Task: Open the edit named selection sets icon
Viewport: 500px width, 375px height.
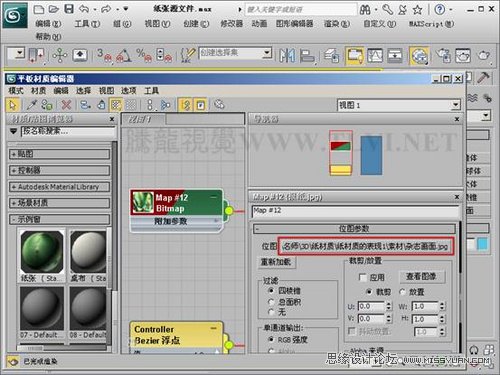Action: click(187, 55)
